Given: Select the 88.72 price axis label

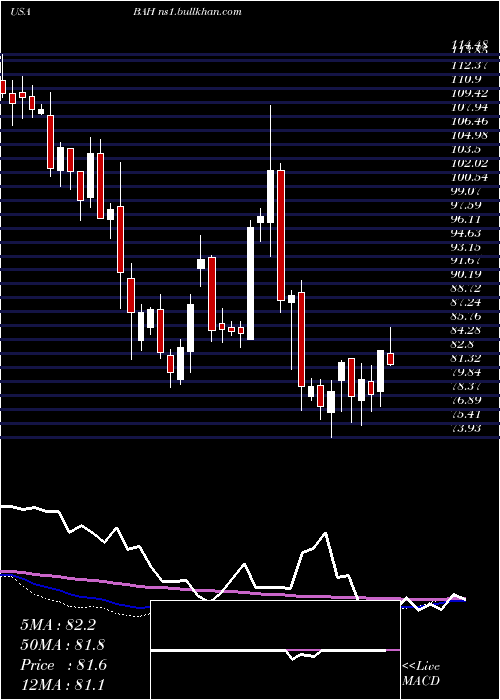Looking at the screenshot, I should tap(468, 288).
